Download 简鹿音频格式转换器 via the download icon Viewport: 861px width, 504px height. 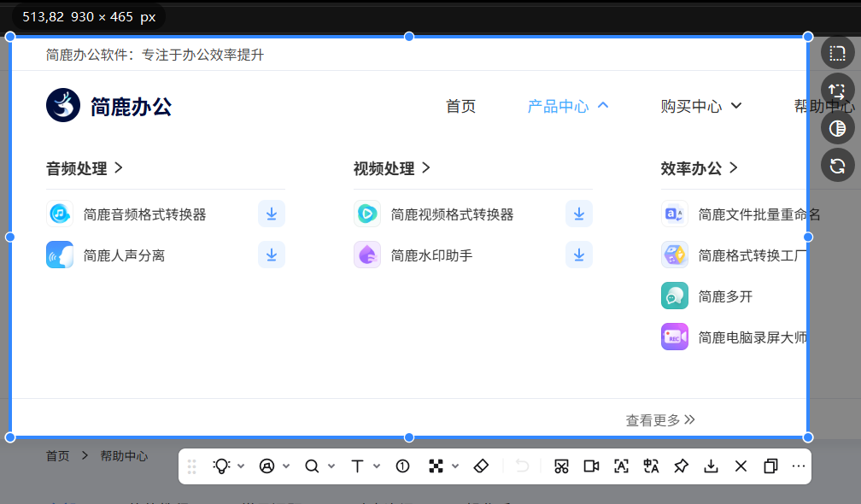[272, 214]
